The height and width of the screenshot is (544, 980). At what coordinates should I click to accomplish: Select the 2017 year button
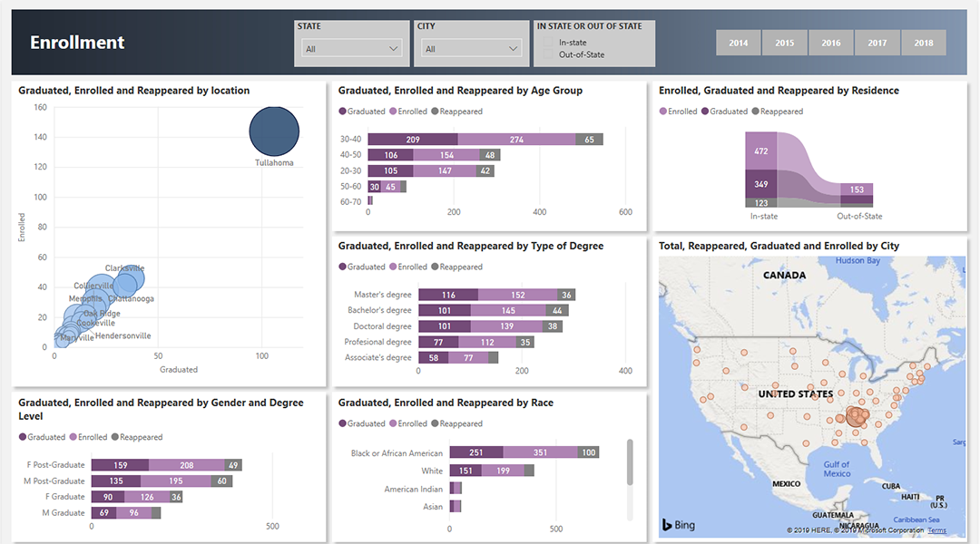[x=877, y=44]
